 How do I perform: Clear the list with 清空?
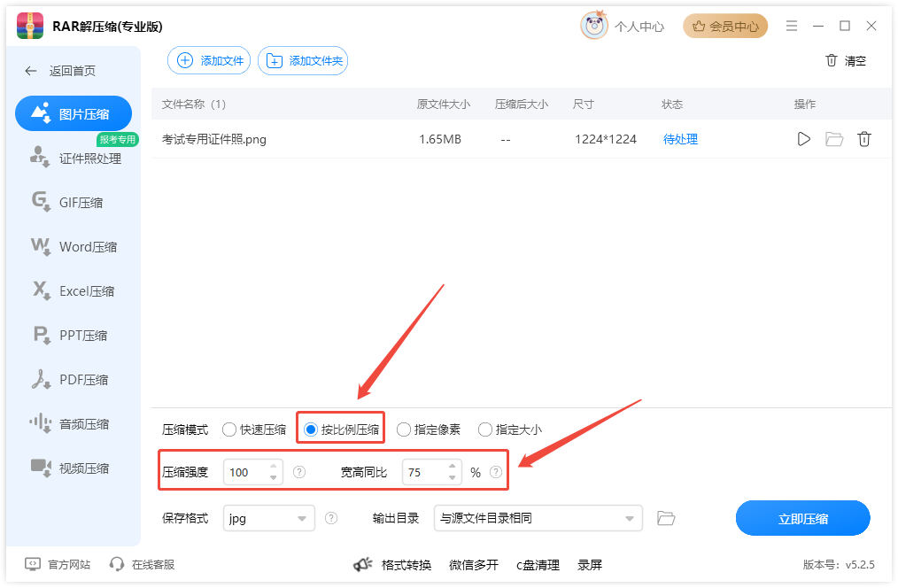click(846, 61)
